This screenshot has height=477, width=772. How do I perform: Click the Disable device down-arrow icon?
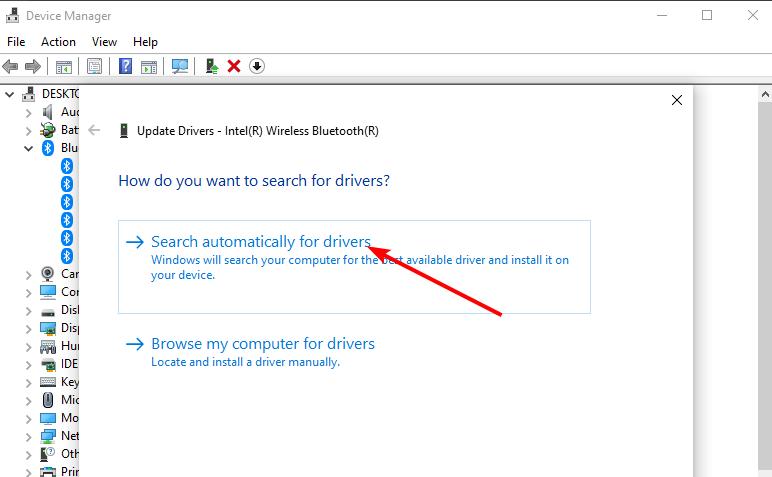click(257, 66)
